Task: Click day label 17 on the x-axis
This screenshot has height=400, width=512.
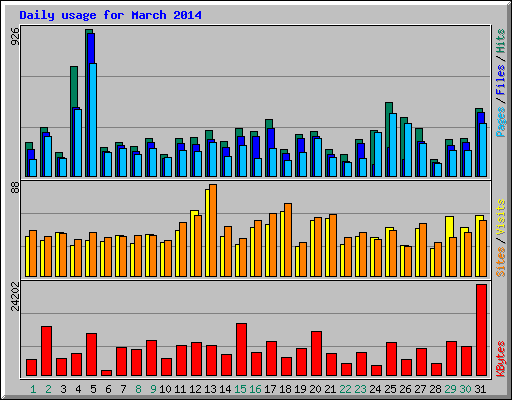Action: click(x=270, y=389)
